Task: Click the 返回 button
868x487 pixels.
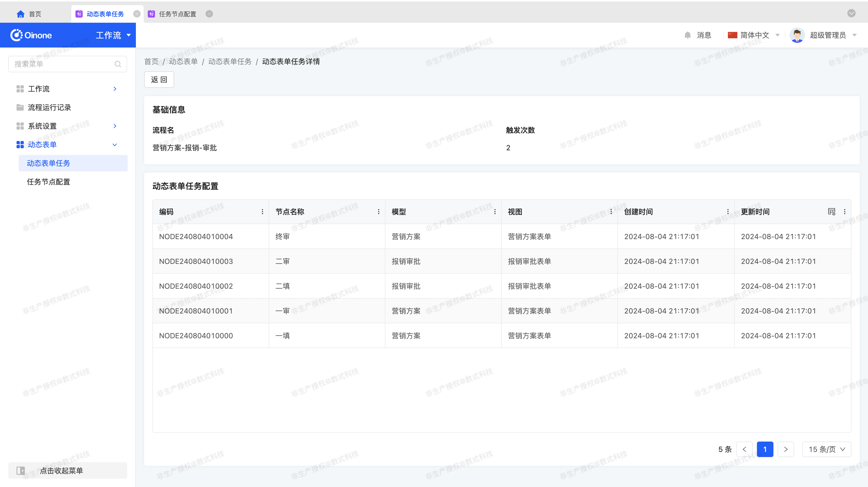Action: (159, 80)
